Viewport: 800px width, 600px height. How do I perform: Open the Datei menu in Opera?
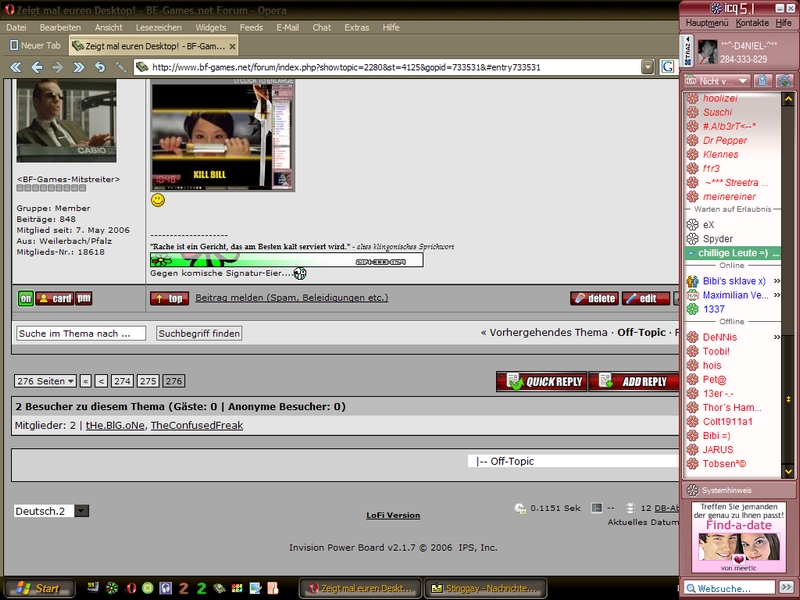point(16,28)
